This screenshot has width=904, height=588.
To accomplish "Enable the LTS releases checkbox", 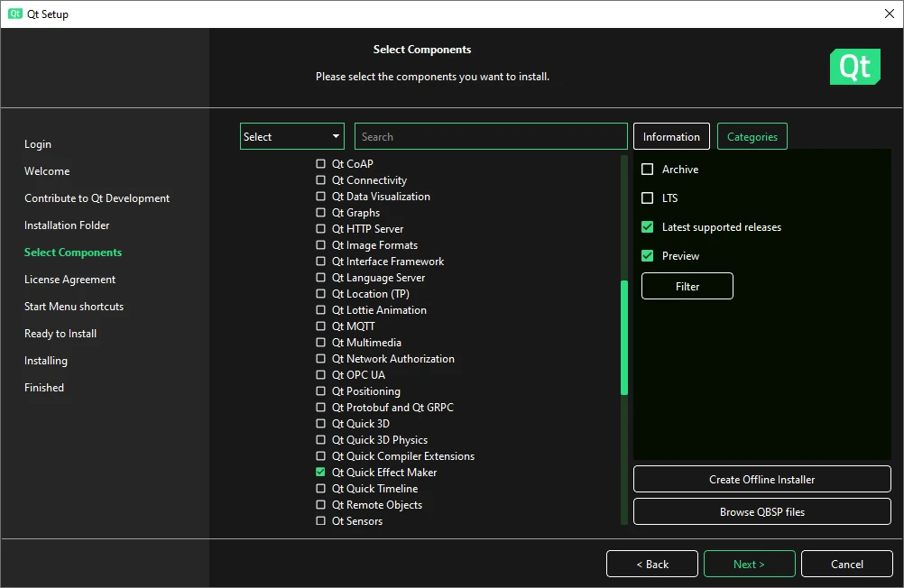I will pyautogui.click(x=647, y=198).
